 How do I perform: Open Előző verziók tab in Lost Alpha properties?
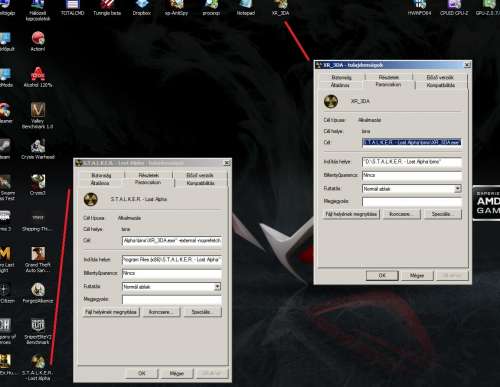click(x=200, y=175)
